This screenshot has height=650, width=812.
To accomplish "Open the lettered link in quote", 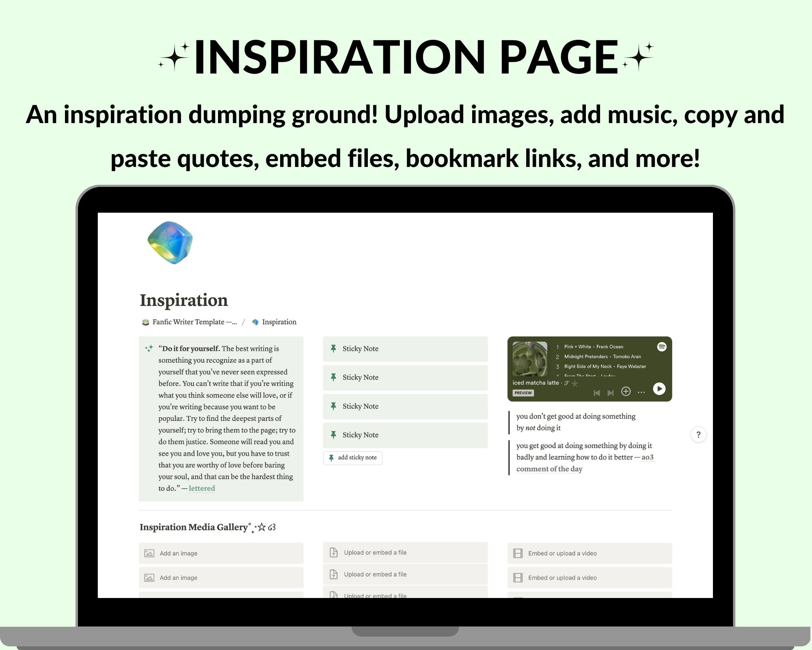I will coord(202,488).
